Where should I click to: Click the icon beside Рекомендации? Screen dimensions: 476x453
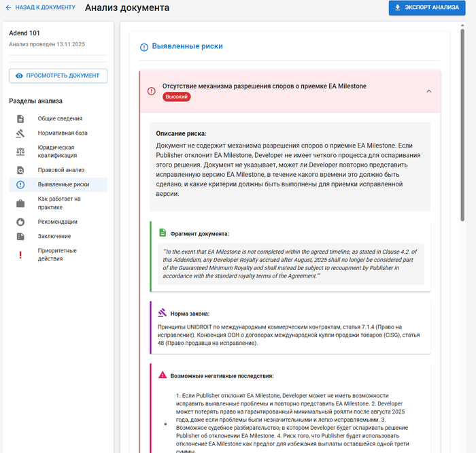point(20,222)
